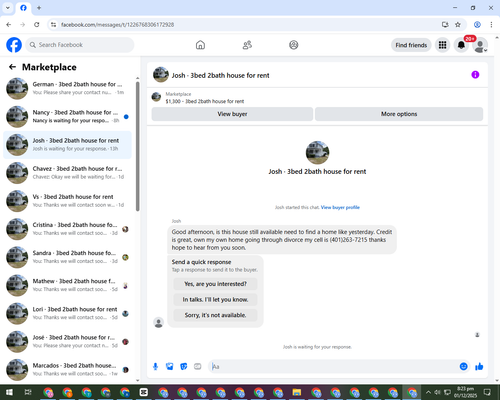
Task: Open the Friends icon in top navigation
Action: pos(247,45)
